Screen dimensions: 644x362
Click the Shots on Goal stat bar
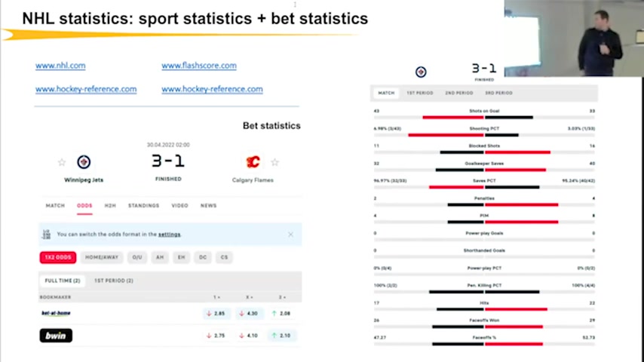pyautogui.click(x=484, y=118)
